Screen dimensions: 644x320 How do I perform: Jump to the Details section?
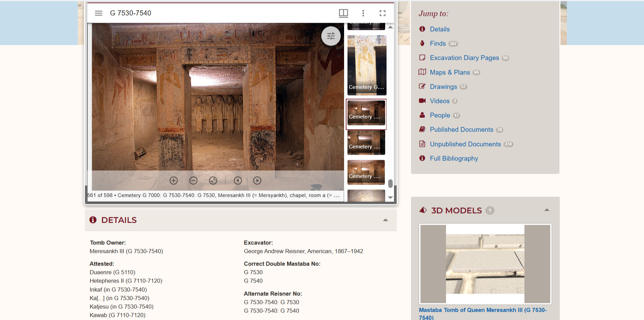440,29
